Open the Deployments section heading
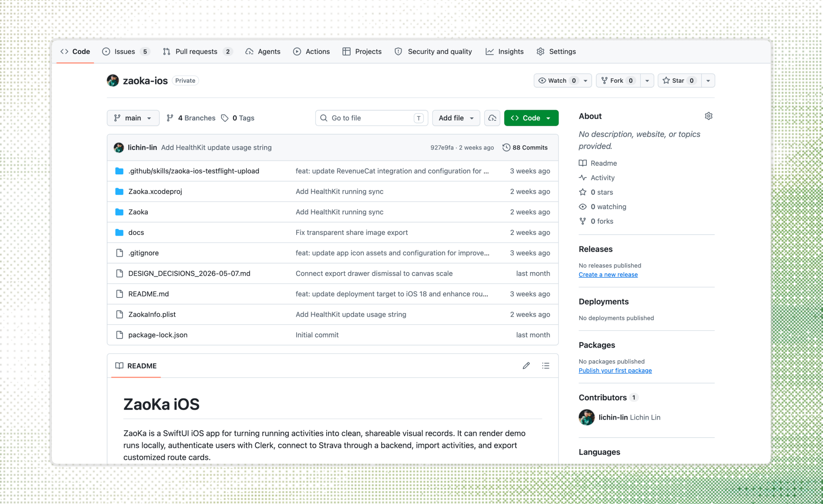Screen dimensions: 823x504 pos(604,302)
